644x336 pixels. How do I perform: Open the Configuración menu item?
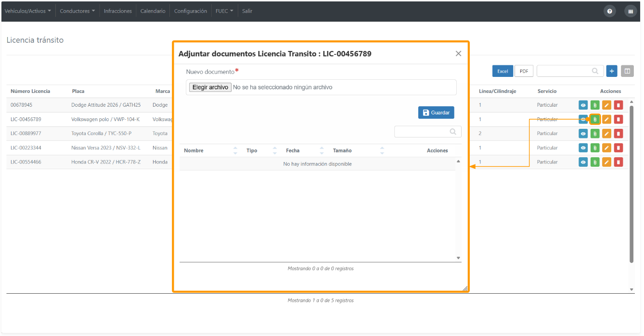[191, 11]
